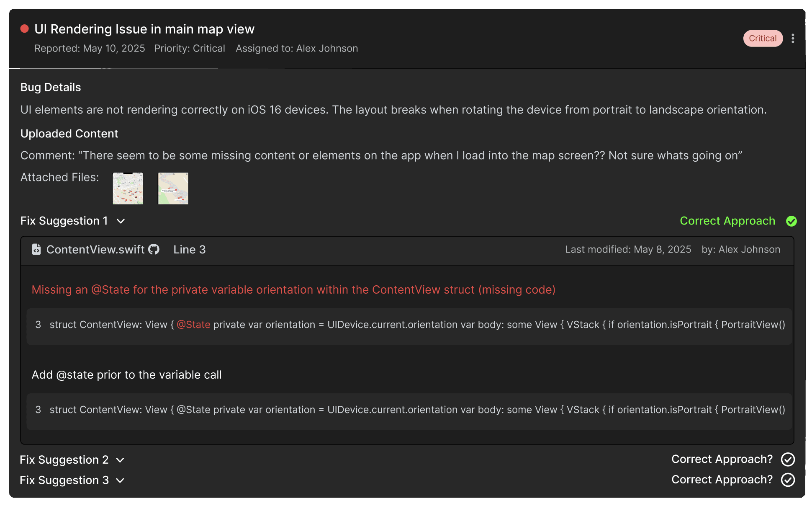Click the corrected code block on line 3

[x=409, y=411]
